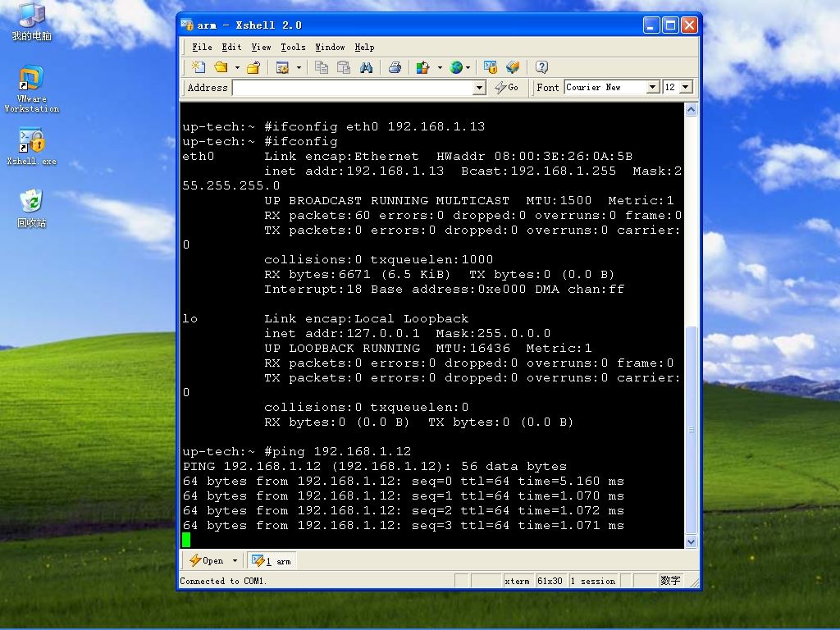840x630 pixels.
Task: Click '1 session' in status bar
Action: (x=593, y=581)
